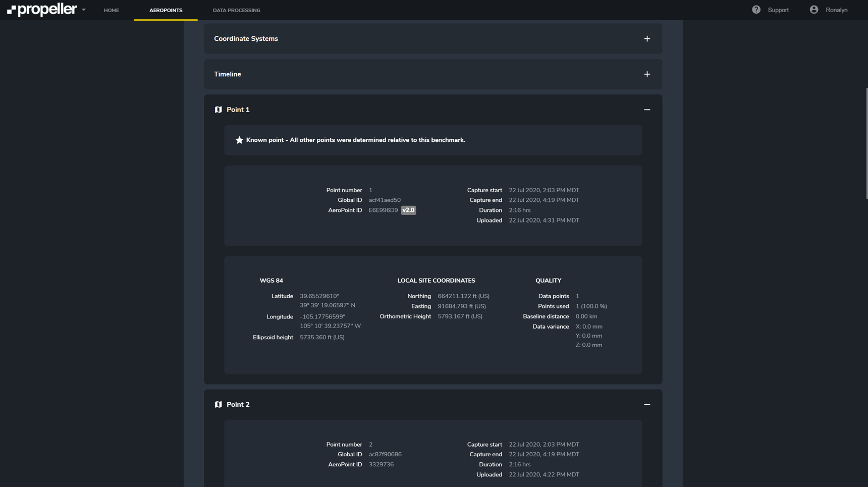The width and height of the screenshot is (868, 487).
Task: Click the Support question mark icon
Action: pos(756,10)
